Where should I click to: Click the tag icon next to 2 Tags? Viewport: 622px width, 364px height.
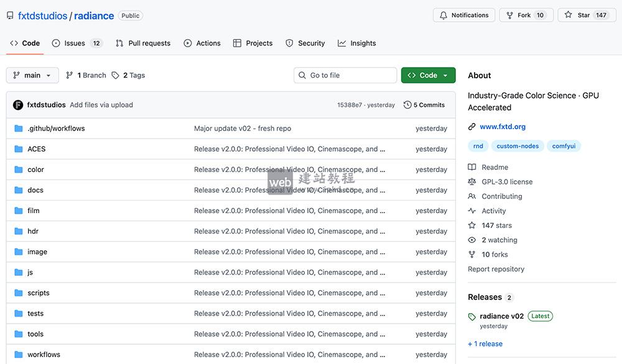click(116, 75)
